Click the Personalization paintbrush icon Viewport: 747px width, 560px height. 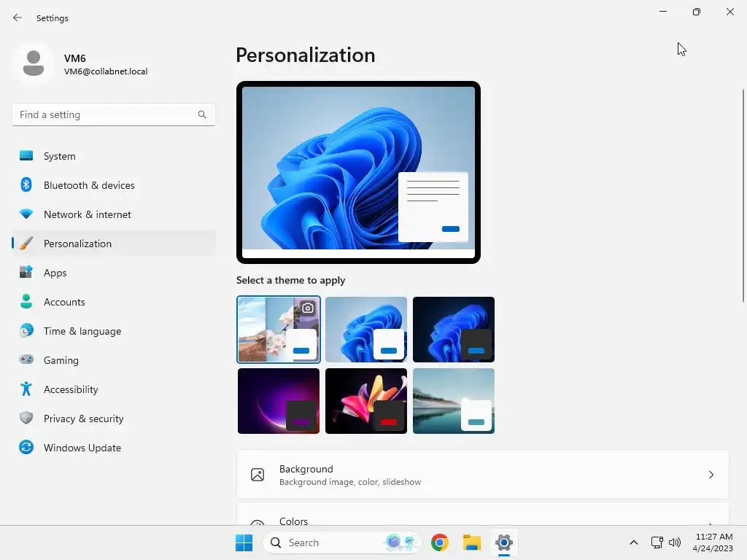click(x=26, y=244)
